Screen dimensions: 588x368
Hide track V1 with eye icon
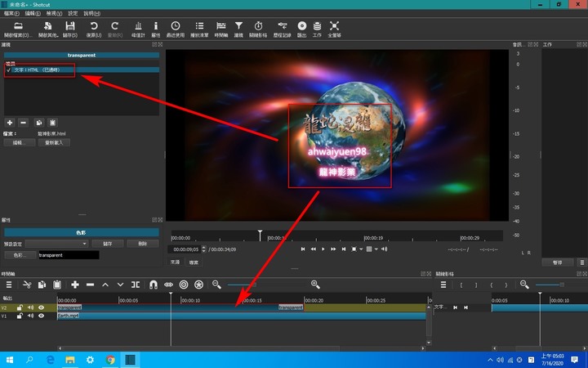(x=42, y=316)
